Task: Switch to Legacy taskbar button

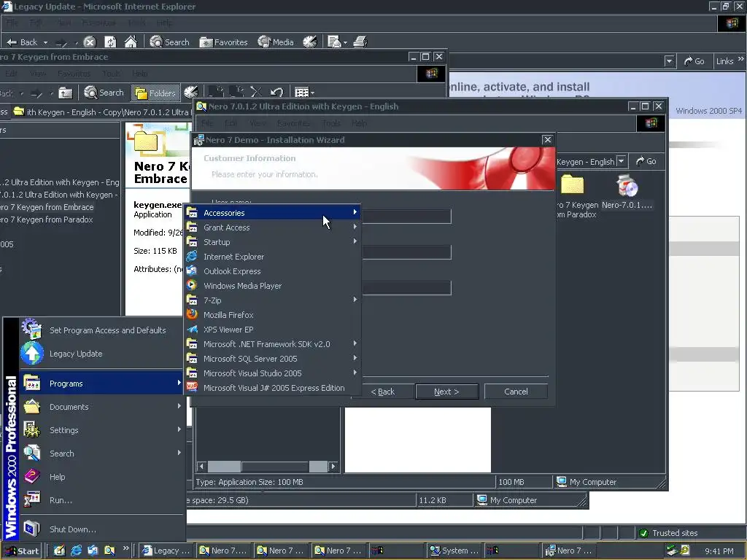Action: [x=166, y=551]
